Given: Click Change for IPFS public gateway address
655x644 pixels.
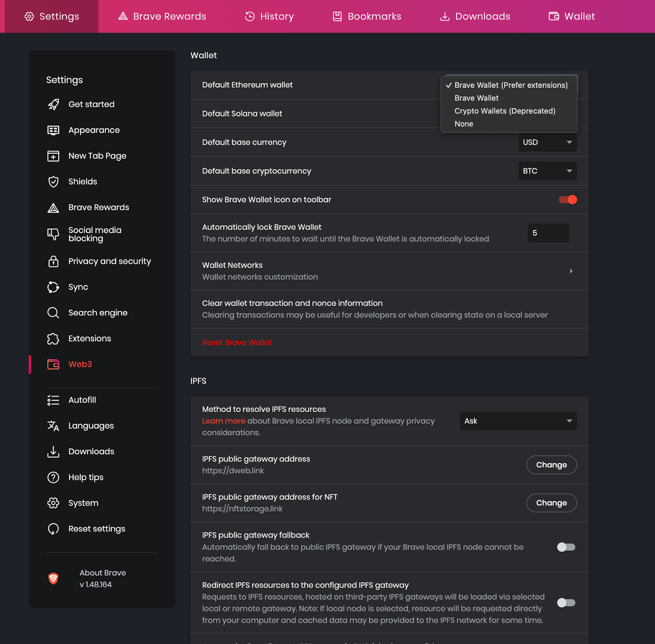Looking at the screenshot, I should pyautogui.click(x=551, y=465).
